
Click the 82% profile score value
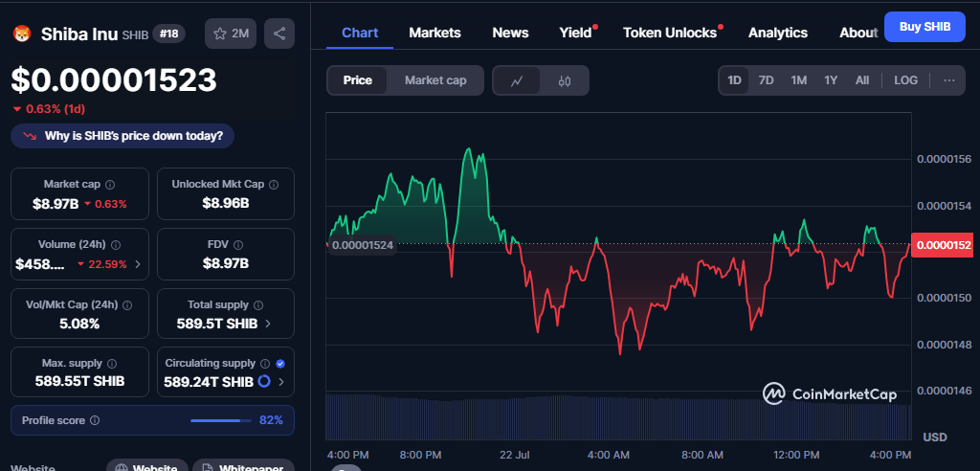[271, 420]
